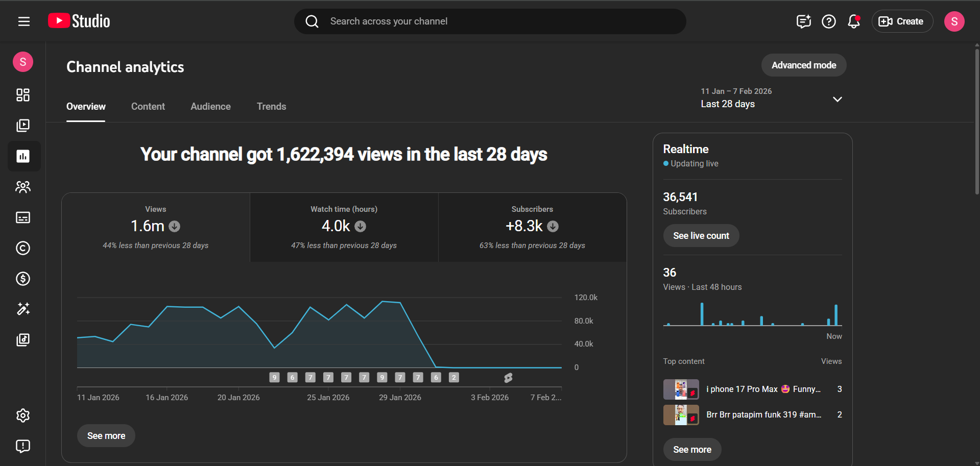Select the Watch time (hours) metric card

click(x=344, y=227)
